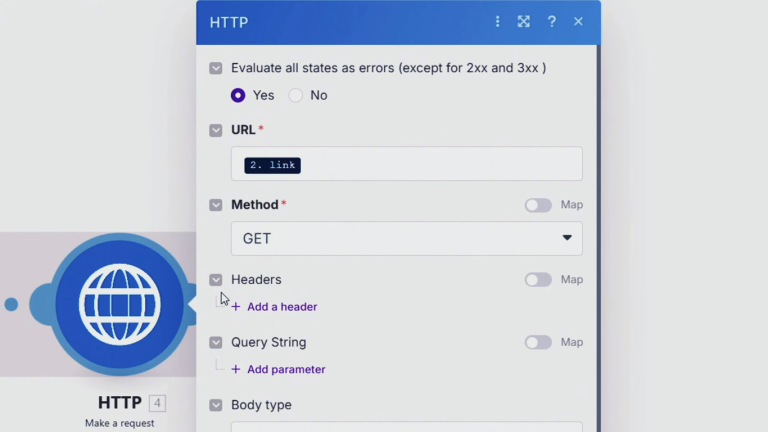This screenshot has height=432, width=768.
Task: Enable the Map toggle for Headers
Action: (538, 280)
